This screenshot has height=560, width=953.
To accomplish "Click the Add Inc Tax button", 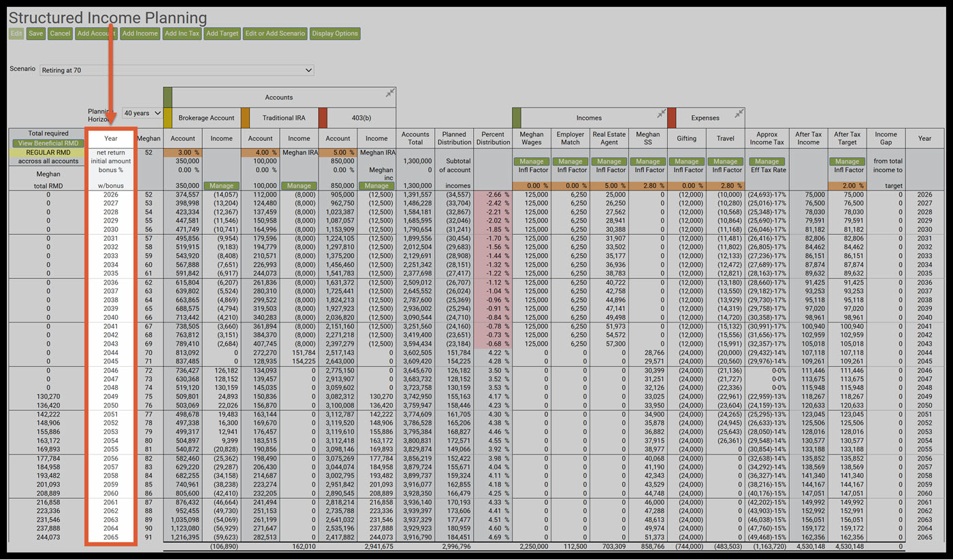I will [182, 33].
